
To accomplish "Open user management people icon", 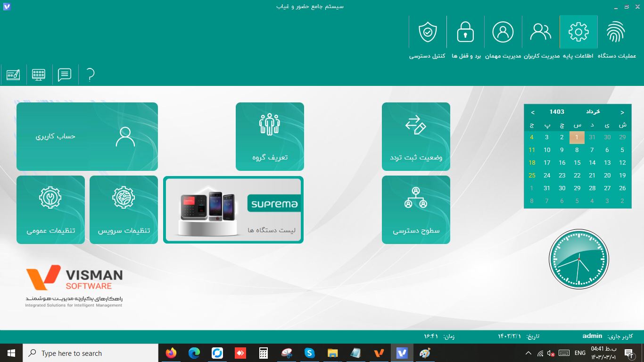I will pos(541,38).
